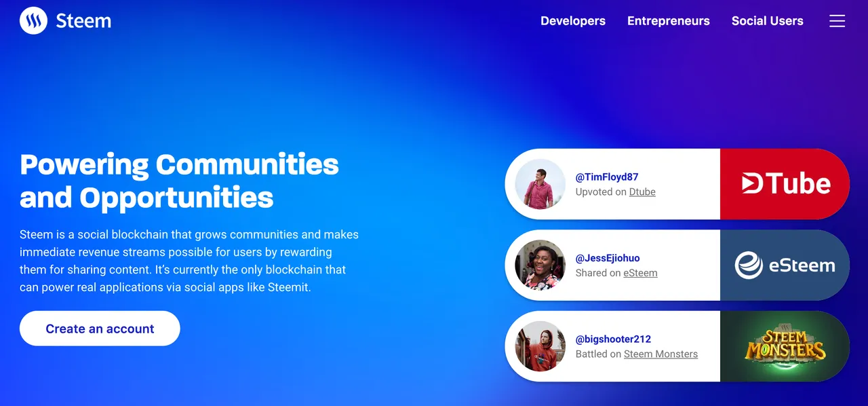
Task: Follow the eSteem link under @JessEjiohuo
Action: pos(640,273)
